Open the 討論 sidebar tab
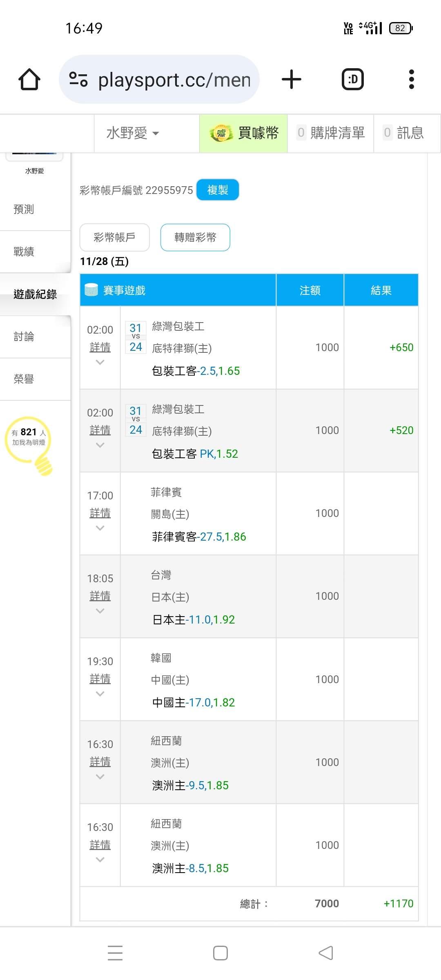The image size is (441, 980). [24, 336]
